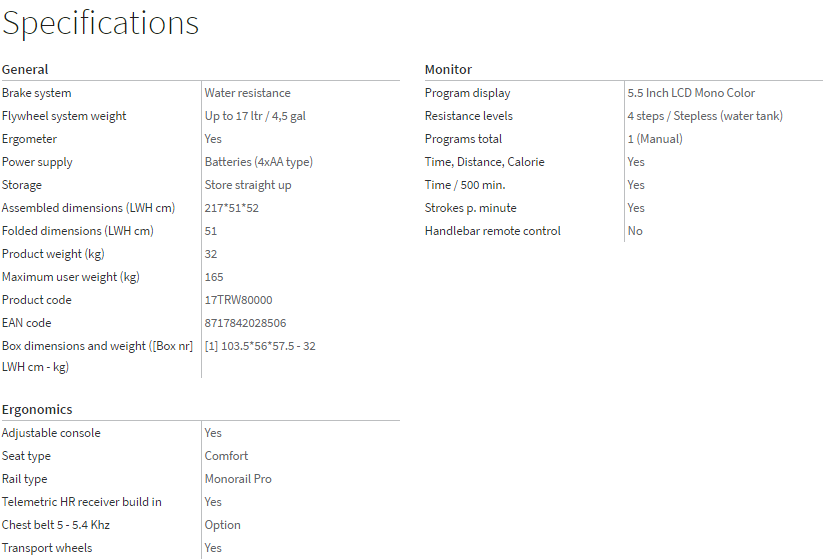Click the General section header

25,70
